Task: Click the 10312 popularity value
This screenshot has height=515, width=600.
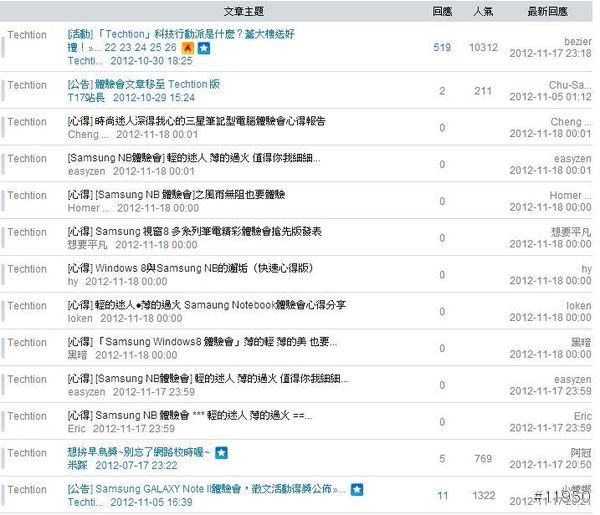Action: 484,47
